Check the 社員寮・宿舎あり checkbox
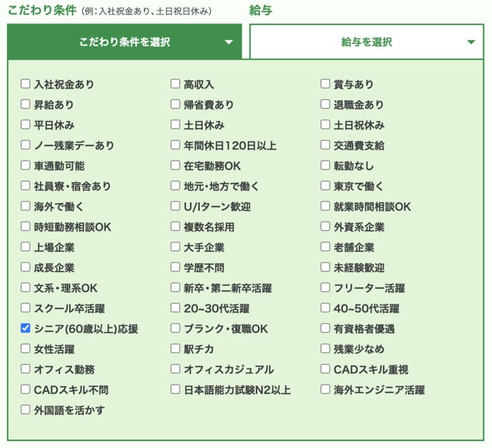Viewport: 492px width, 448px height. (x=25, y=186)
